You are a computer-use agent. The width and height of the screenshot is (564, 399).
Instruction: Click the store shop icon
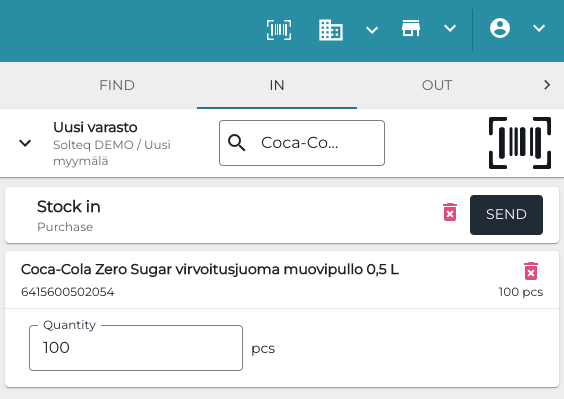(411, 28)
